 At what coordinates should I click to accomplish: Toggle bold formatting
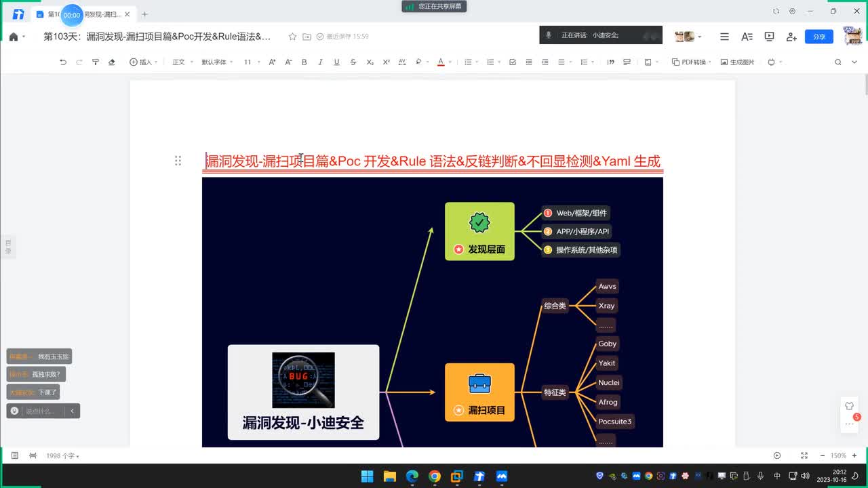tap(304, 62)
